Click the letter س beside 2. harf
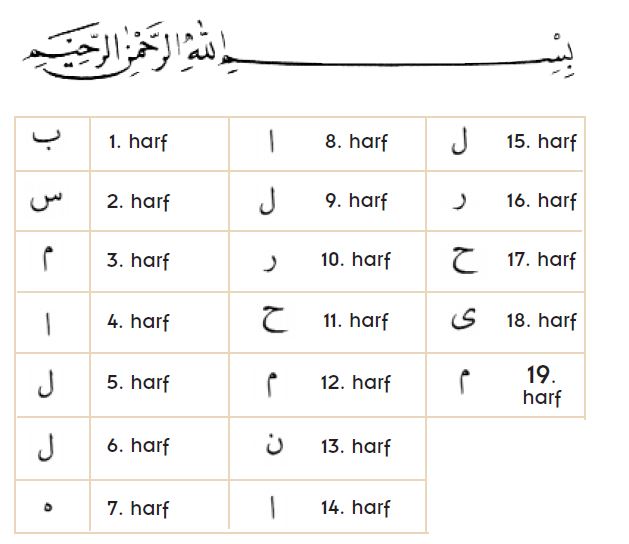629x544 pixels. tap(47, 200)
